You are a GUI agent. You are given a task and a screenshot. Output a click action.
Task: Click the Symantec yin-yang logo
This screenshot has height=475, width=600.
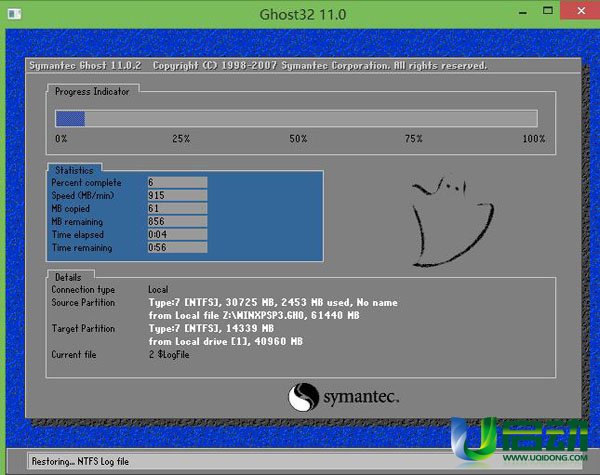click(x=304, y=397)
